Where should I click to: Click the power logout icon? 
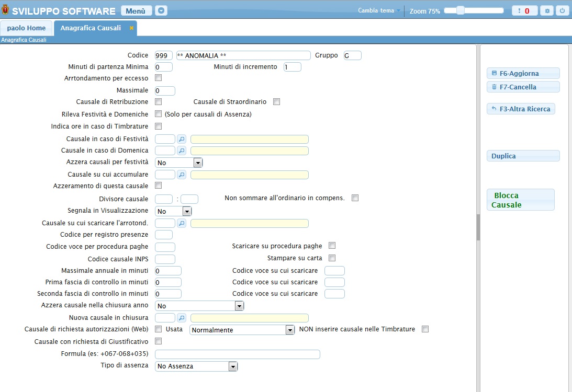click(x=563, y=10)
